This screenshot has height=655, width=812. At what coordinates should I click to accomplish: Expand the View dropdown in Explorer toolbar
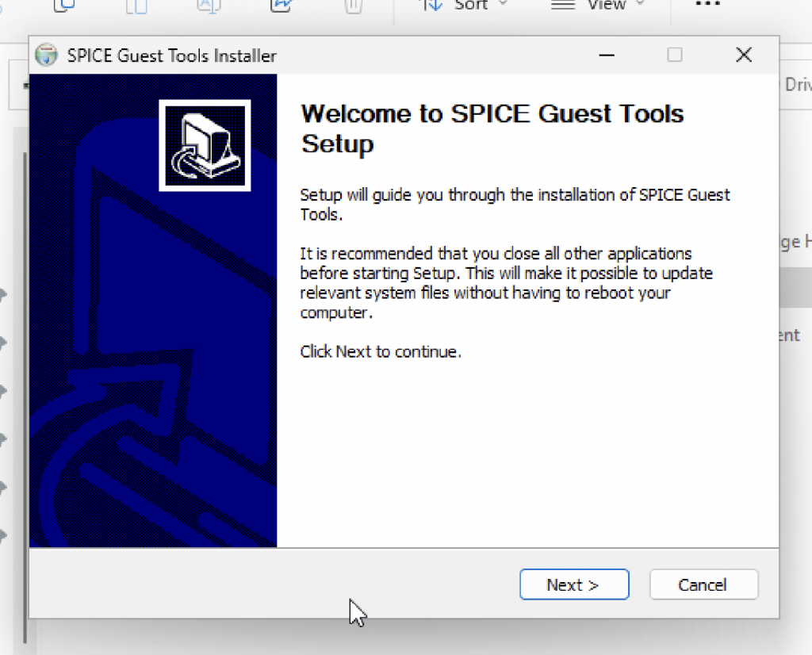point(598,5)
